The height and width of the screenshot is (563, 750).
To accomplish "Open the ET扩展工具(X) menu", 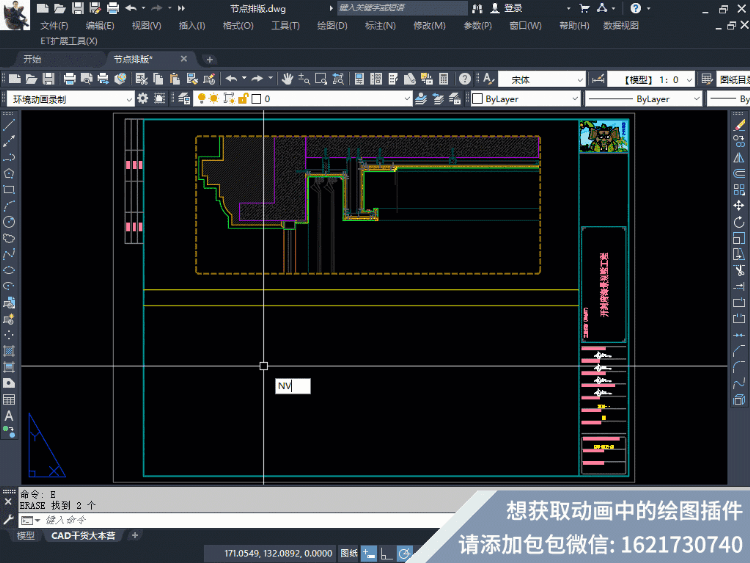I will point(68,41).
